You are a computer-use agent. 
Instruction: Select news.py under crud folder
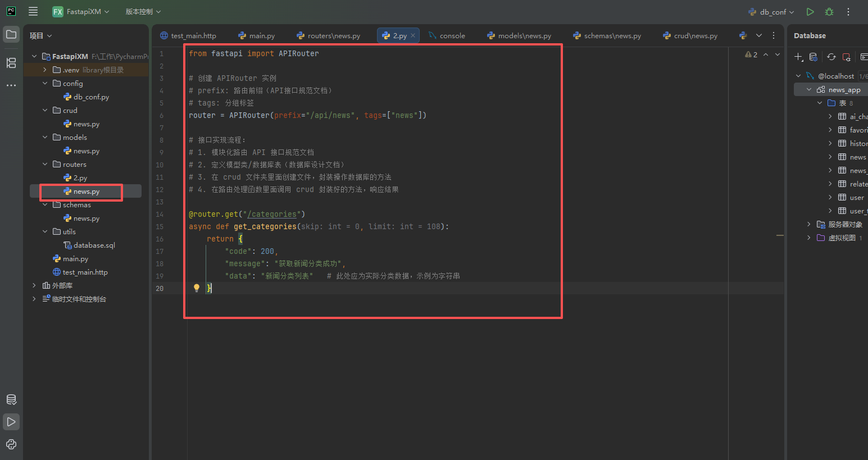pyautogui.click(x=81, y=124)
